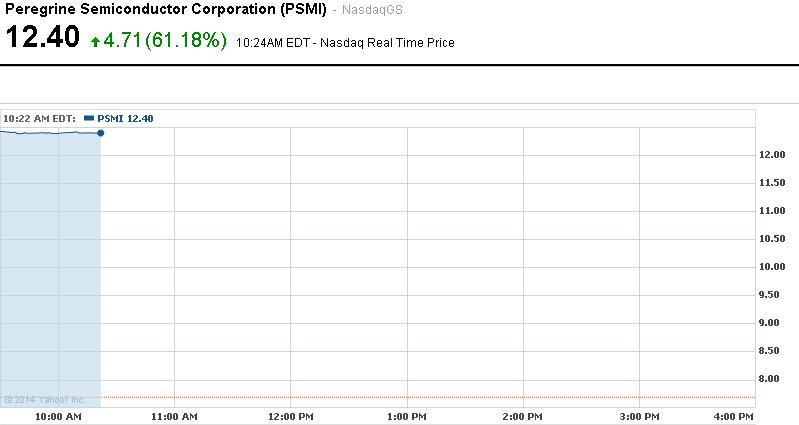Click the 12.00 price axis label
Screen dimensions: 799x425
[x=772, y=155]
